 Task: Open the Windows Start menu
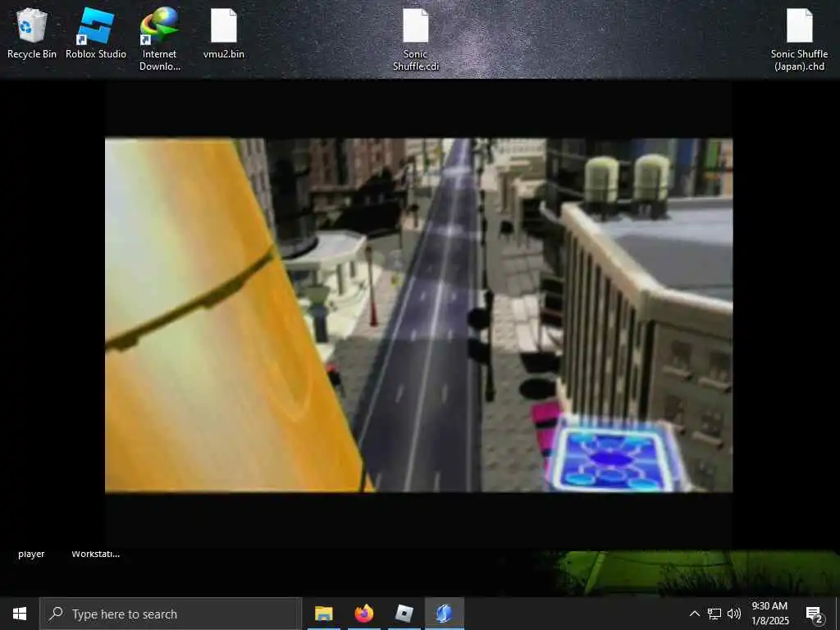point(20,614)
